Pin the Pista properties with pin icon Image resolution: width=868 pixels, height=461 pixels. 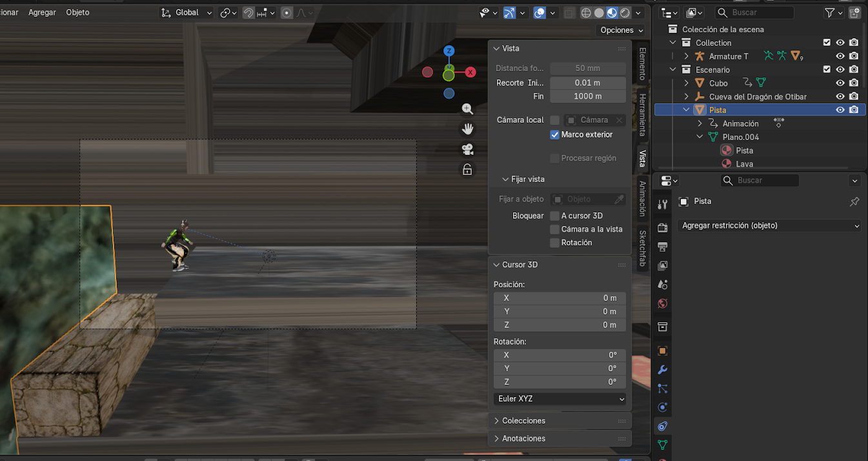pos(854,201)
